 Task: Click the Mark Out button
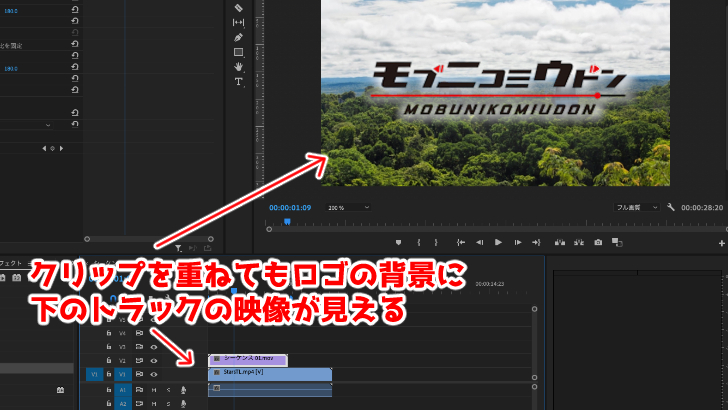(x=436, y=242)
